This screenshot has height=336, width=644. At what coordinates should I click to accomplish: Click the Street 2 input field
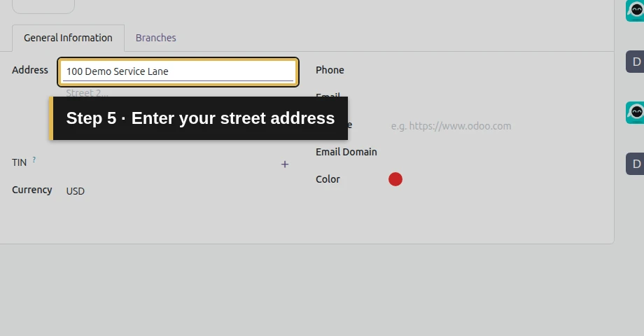[x=178, y=93]
